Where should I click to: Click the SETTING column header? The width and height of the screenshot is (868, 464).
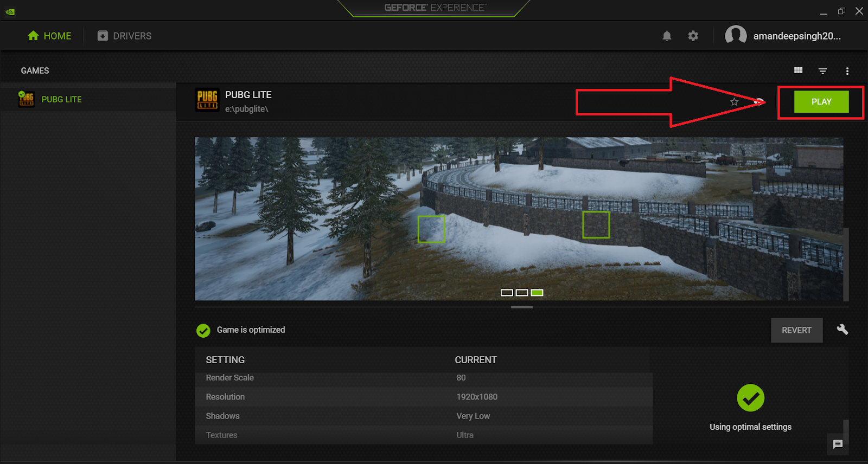(x=225, y=360)
